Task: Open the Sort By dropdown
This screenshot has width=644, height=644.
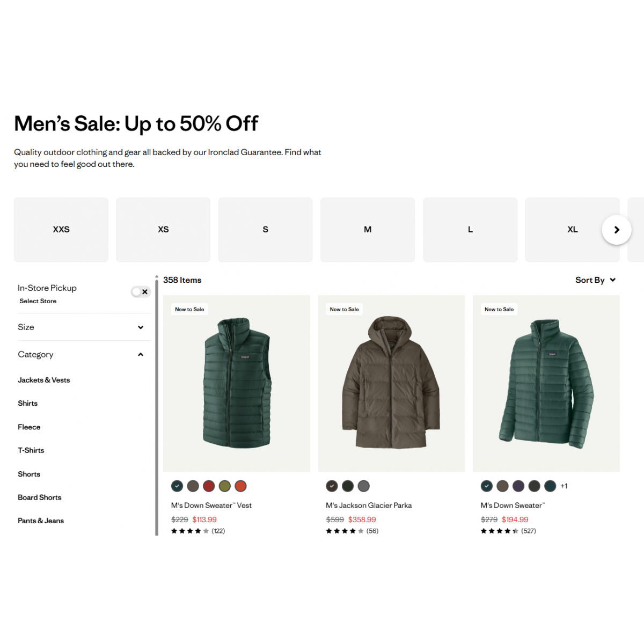Action: coord(595,280)
